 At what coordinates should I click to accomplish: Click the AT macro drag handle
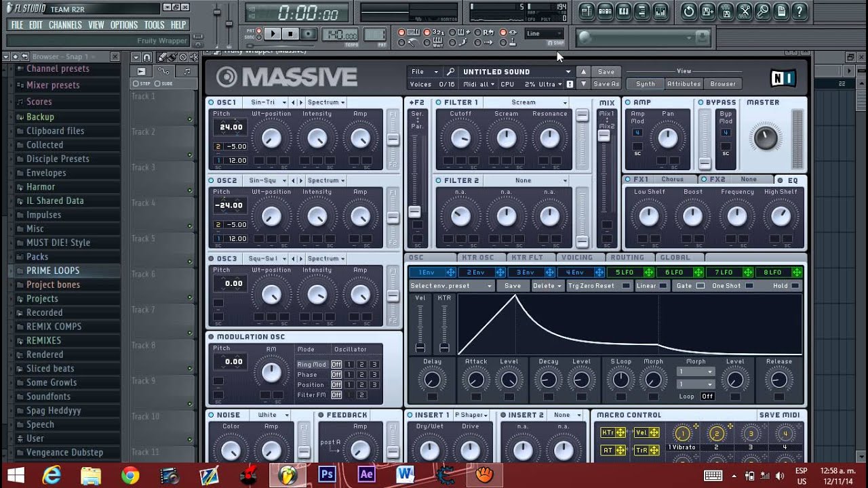click(620, 450)
